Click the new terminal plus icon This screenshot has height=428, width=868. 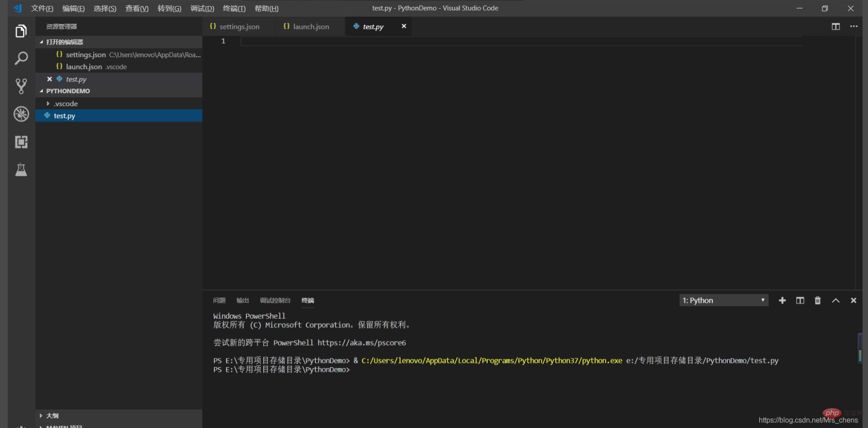tap(782, 301)
